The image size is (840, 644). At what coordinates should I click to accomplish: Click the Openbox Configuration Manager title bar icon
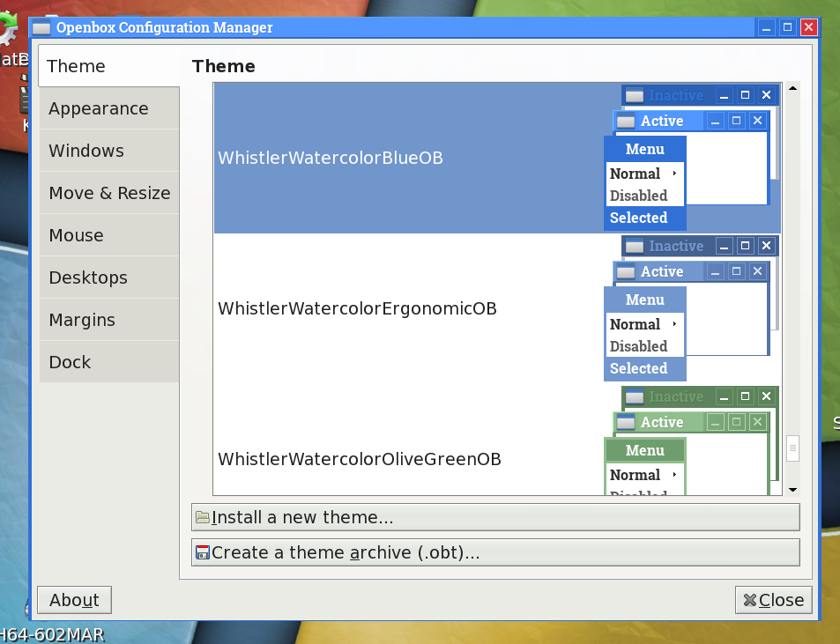41,27
